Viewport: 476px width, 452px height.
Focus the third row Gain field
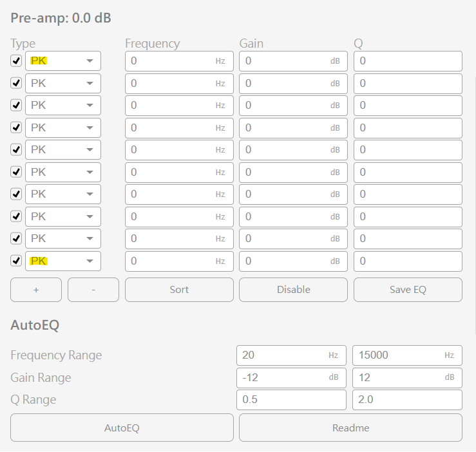pyautogui.click(x=293, y=106)
